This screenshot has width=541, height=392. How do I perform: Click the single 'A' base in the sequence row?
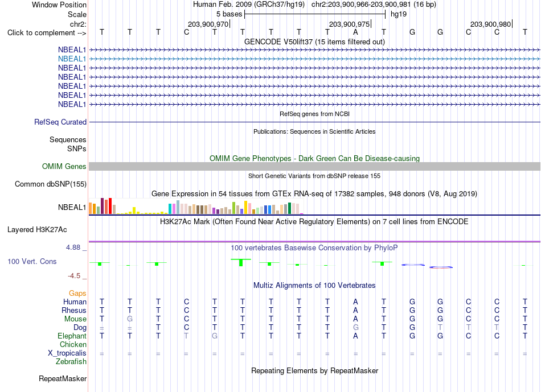coord(355,32)
